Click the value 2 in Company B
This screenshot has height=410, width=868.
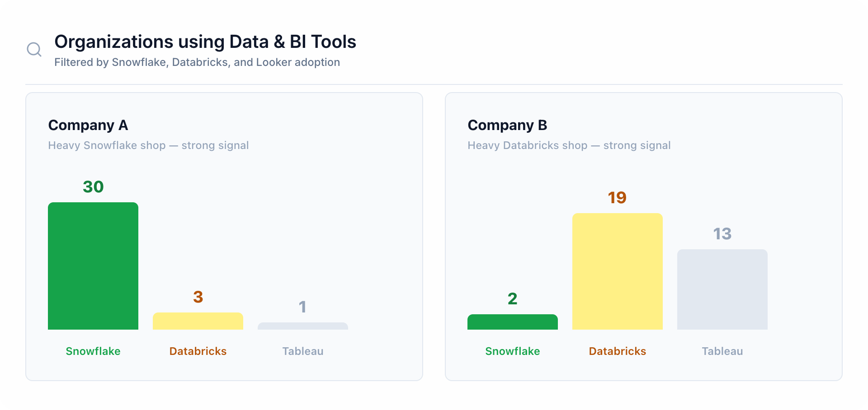(x=513, y=299)
